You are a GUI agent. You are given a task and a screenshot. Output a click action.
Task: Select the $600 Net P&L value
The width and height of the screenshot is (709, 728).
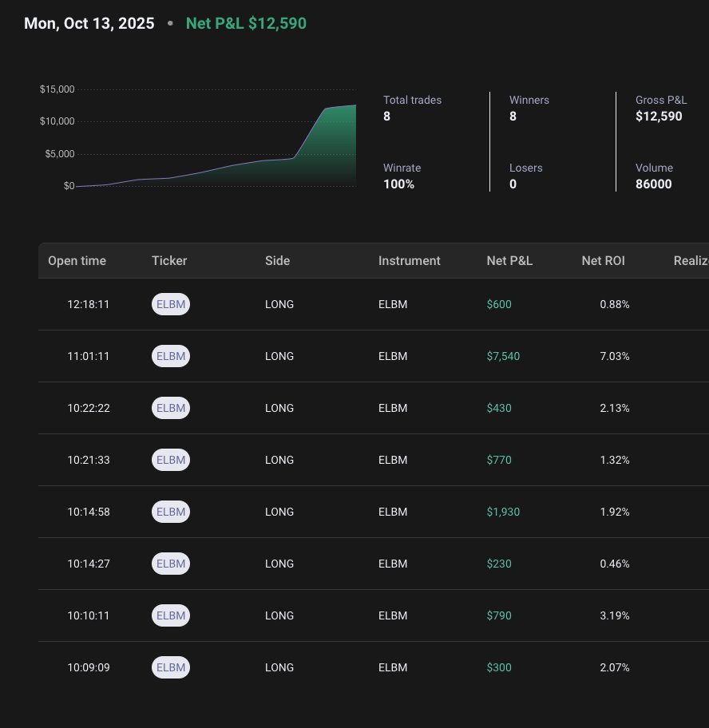pyautogui.click(x=499, y=304)
